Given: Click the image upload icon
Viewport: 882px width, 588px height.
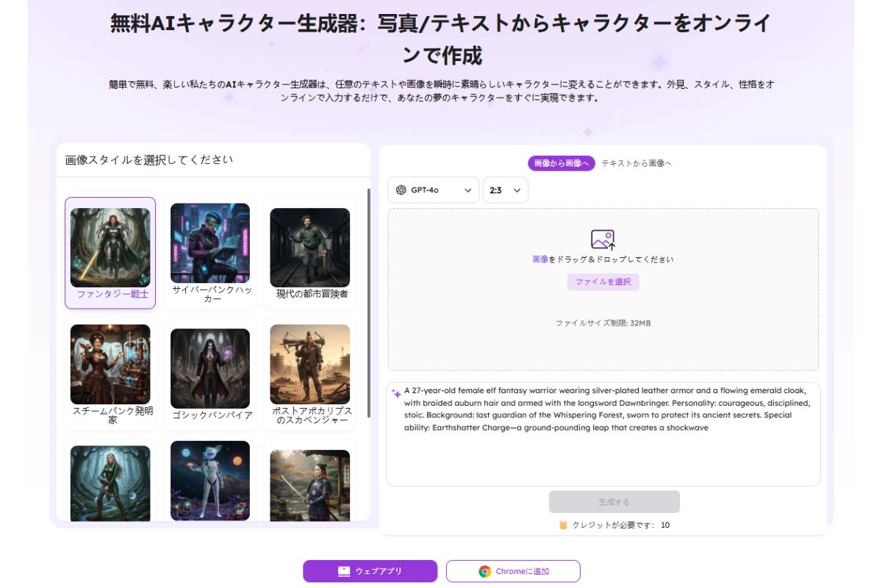Looking at the screenshot, I should [603, 240].
